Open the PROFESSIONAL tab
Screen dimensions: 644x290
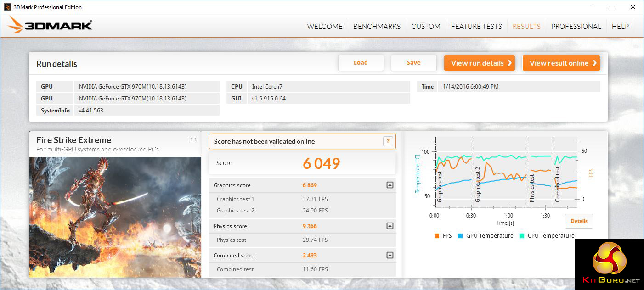tap(576, 27)
